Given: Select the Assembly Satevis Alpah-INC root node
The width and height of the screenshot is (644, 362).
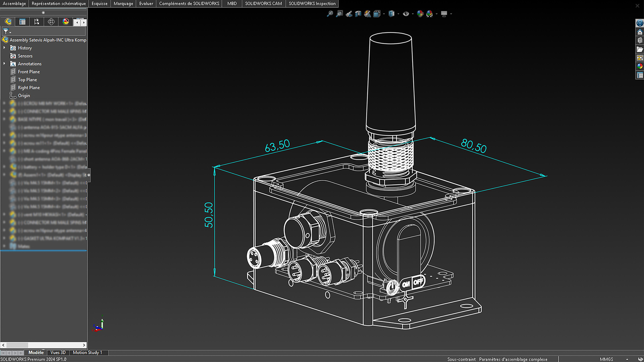Looking at the screenshot, I should click(44, 40).
